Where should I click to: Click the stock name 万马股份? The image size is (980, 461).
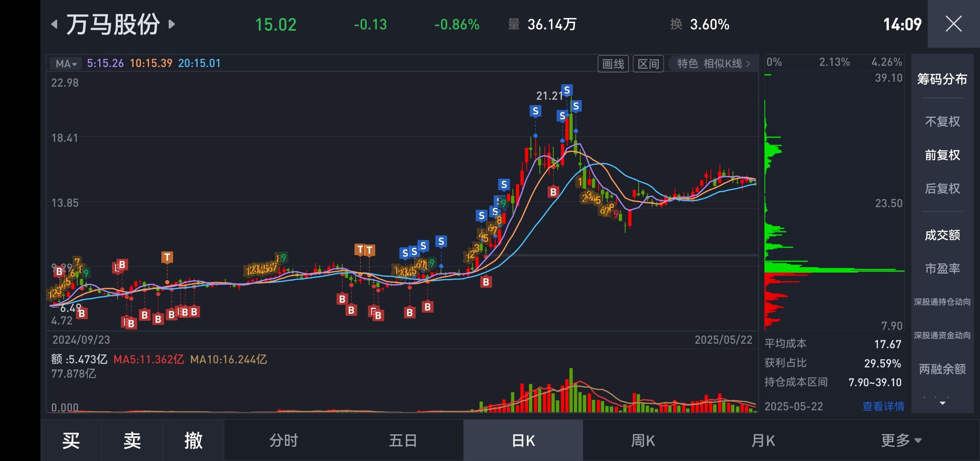click(113, 24)
